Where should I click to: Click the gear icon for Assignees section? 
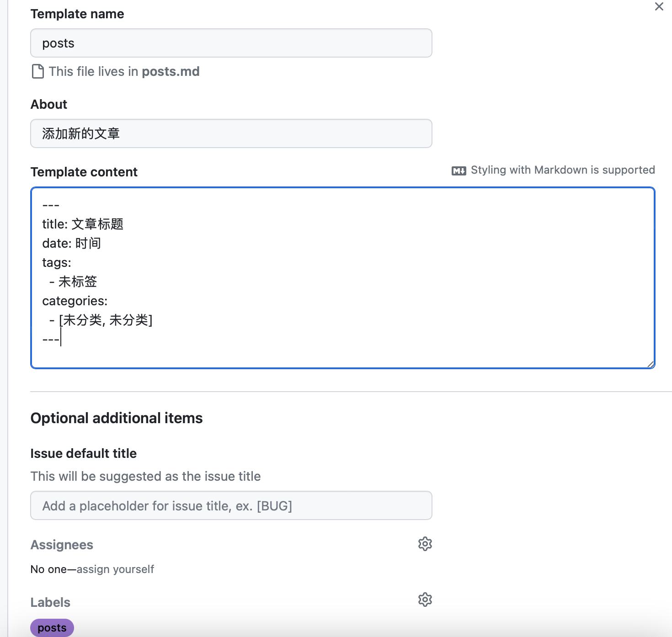point(425,544)
